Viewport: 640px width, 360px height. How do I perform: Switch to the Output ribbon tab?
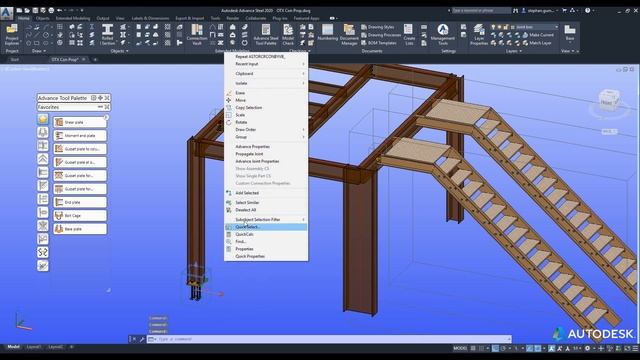tap(103, 18)
